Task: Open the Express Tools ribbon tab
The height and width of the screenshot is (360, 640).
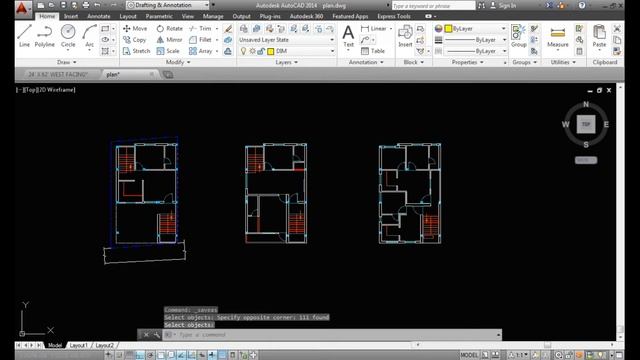Action: (394, 16)
